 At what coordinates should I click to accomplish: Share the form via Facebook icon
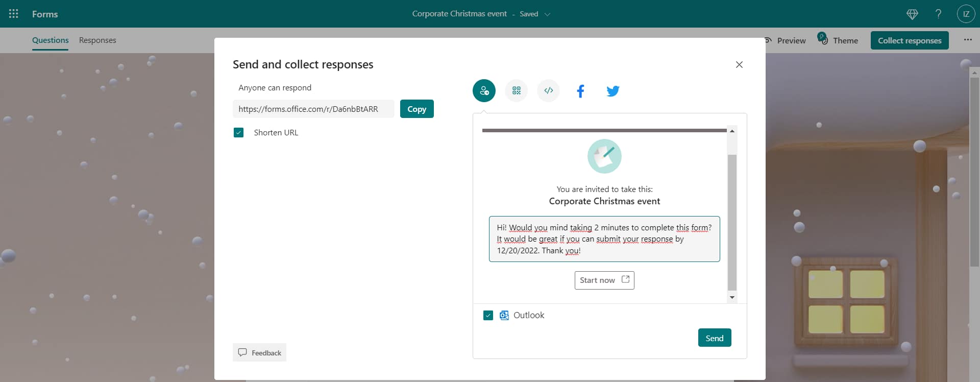pyautogui.click(x=580, y=91)
